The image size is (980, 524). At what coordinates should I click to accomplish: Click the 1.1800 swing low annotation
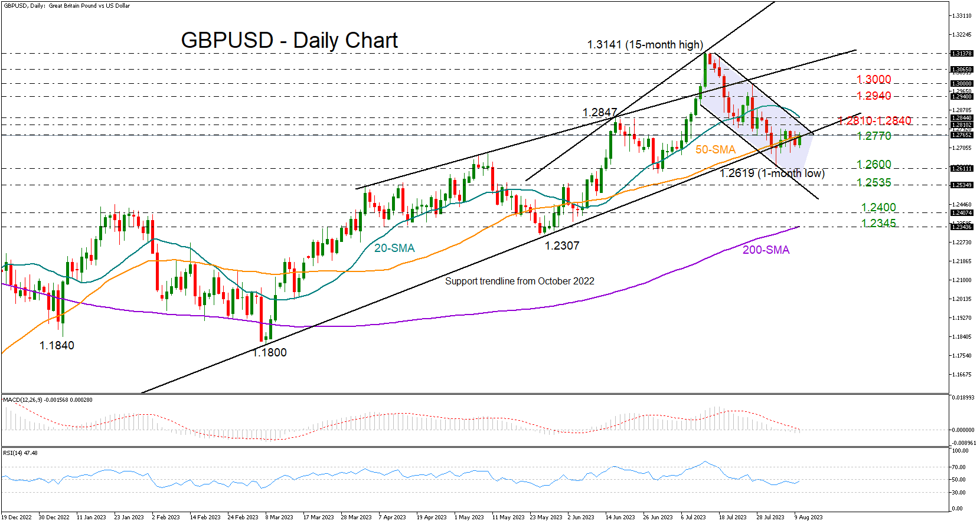(x=270, y=353)
